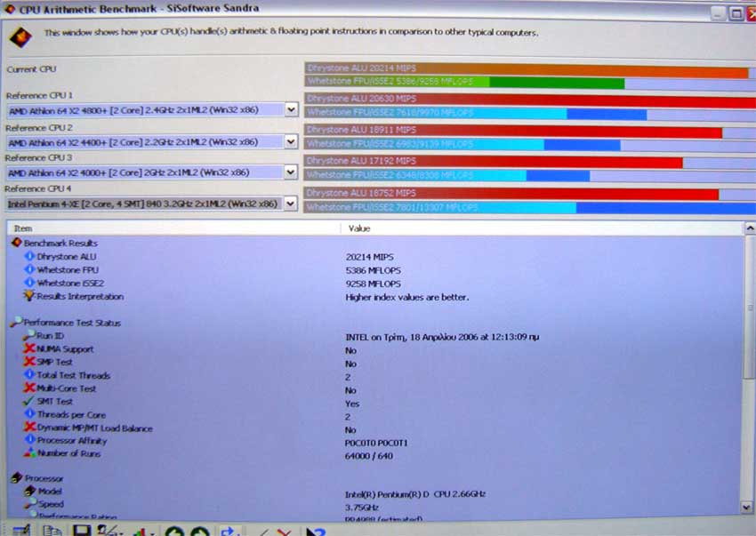Screen dimensions: 756x536
Task: Click the Dhrystone ALU row icon
Action: [x=30, y=256]
